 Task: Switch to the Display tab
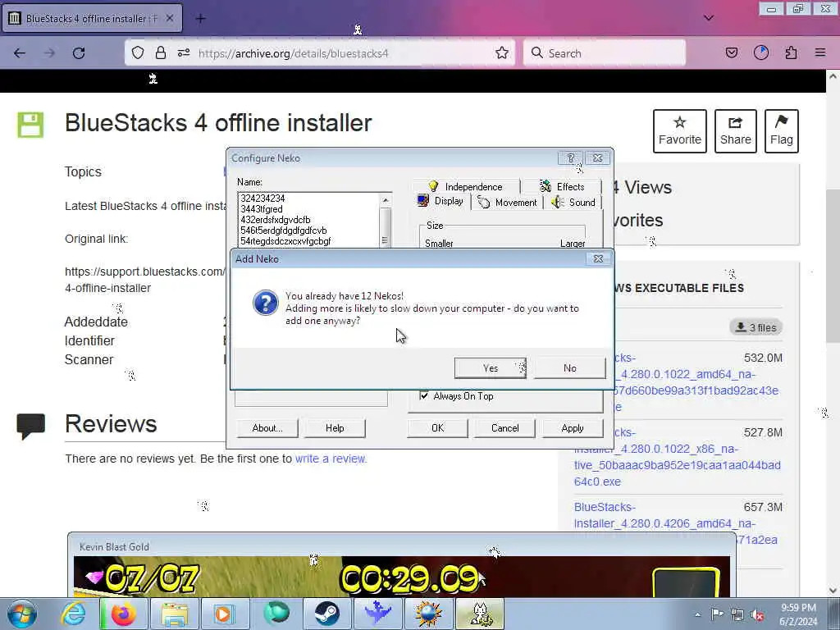pos(441,202)
